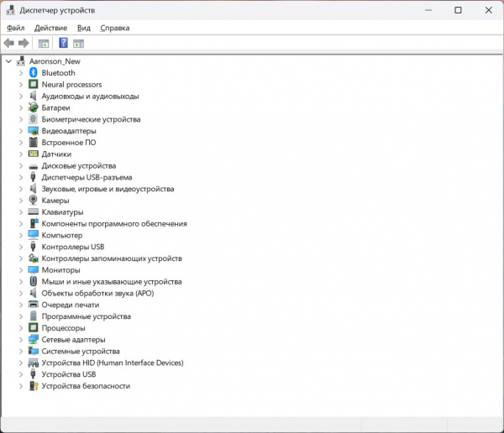Click the Help toolbar icon with question mark
The width and height of the screenshot is (504, 433).
63,43
